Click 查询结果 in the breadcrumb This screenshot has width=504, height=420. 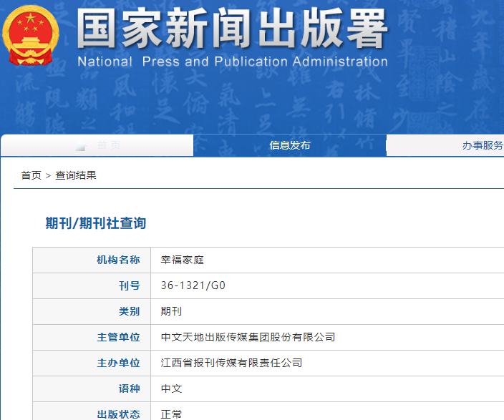click(76, 175)
